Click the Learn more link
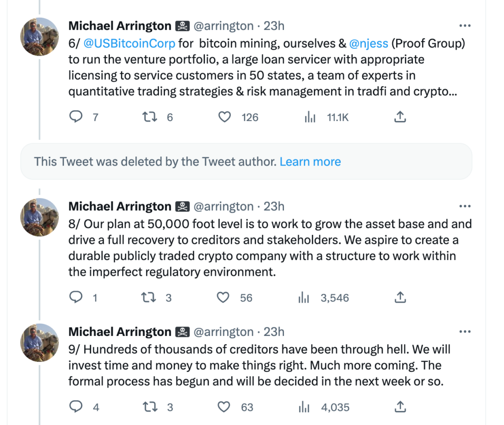The width and height of the screenshot is (504, 425). 310,162
